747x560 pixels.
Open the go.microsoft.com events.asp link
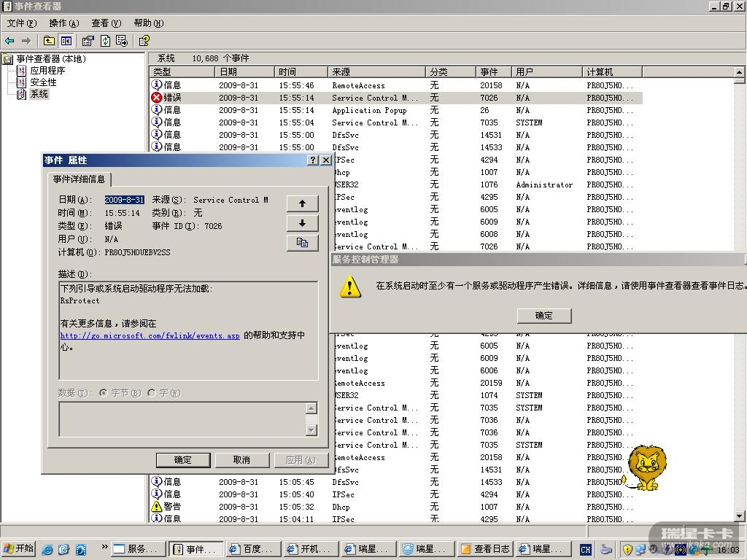click(x=150, y=336)
